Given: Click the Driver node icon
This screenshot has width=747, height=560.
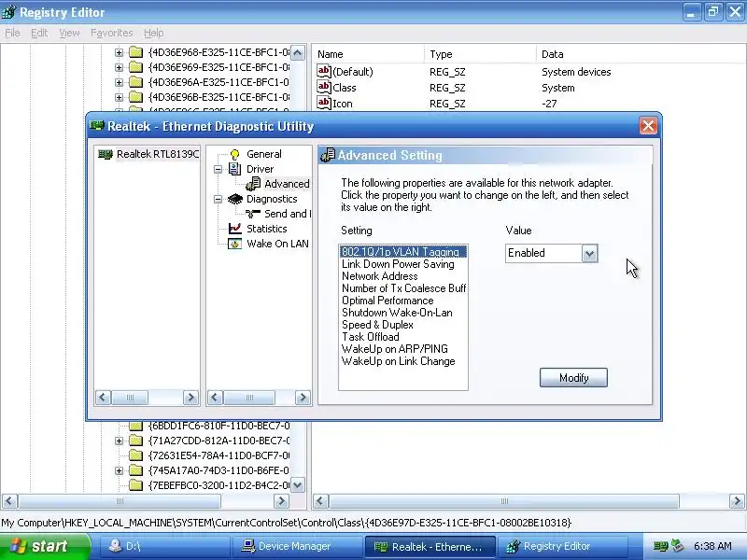Looking at the screenshot, I should (234, 169).
